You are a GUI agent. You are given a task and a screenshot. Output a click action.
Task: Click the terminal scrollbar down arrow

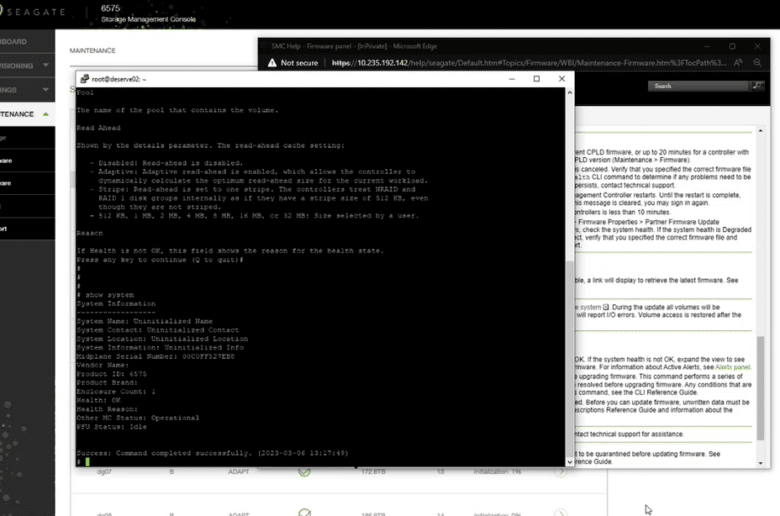tap(570, 462)
